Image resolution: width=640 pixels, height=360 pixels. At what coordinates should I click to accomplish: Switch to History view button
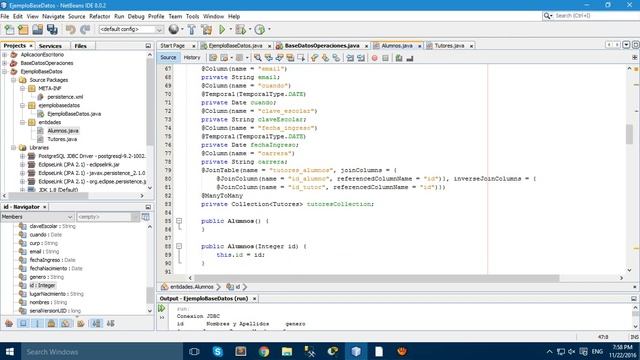(192, 58)
